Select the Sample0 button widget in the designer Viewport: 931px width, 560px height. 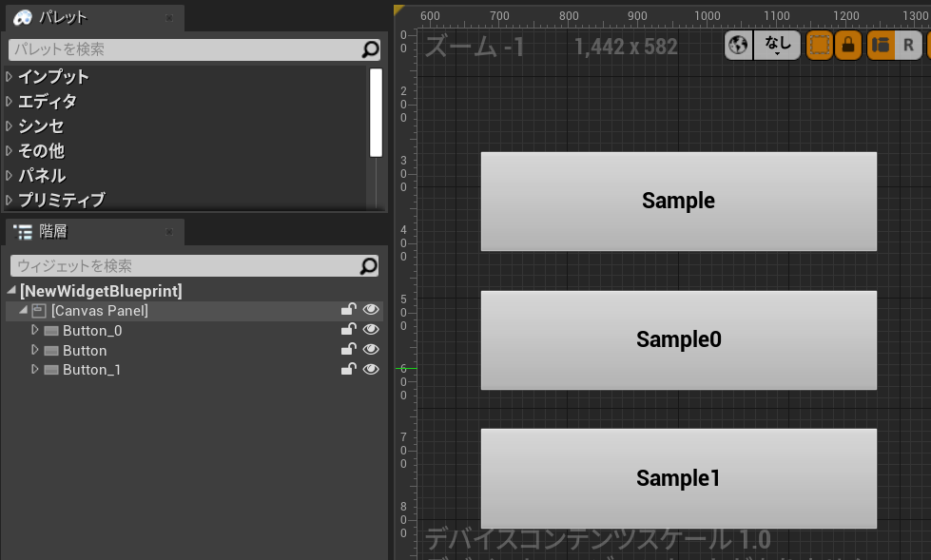coord(679,340)
